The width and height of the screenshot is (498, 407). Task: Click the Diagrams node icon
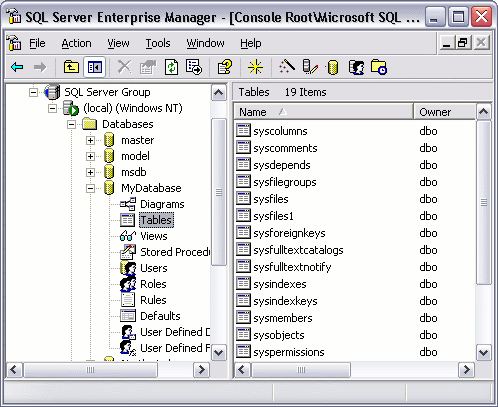128,204
